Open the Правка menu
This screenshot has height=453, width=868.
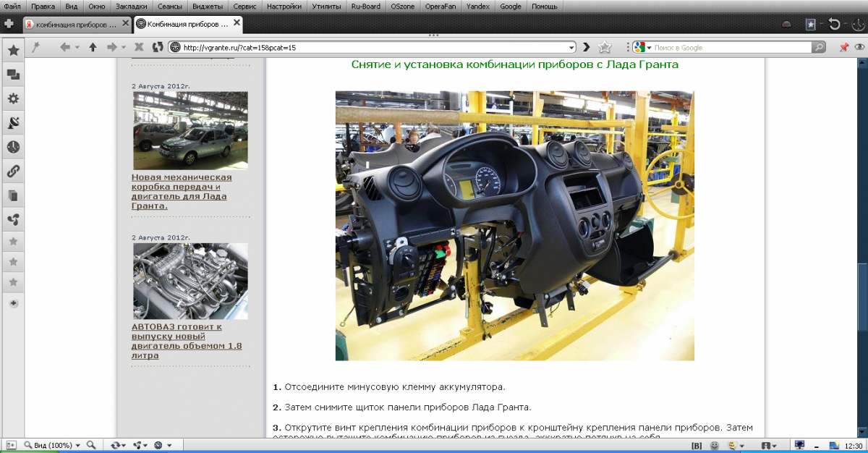[x=43, y=7]
